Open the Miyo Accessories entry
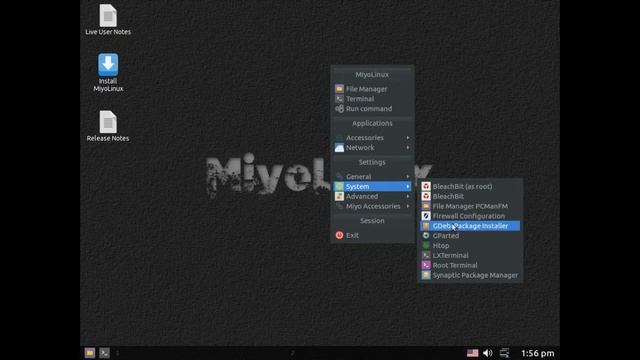Viewport: 640px width, 360px height. tap(372, 206)
